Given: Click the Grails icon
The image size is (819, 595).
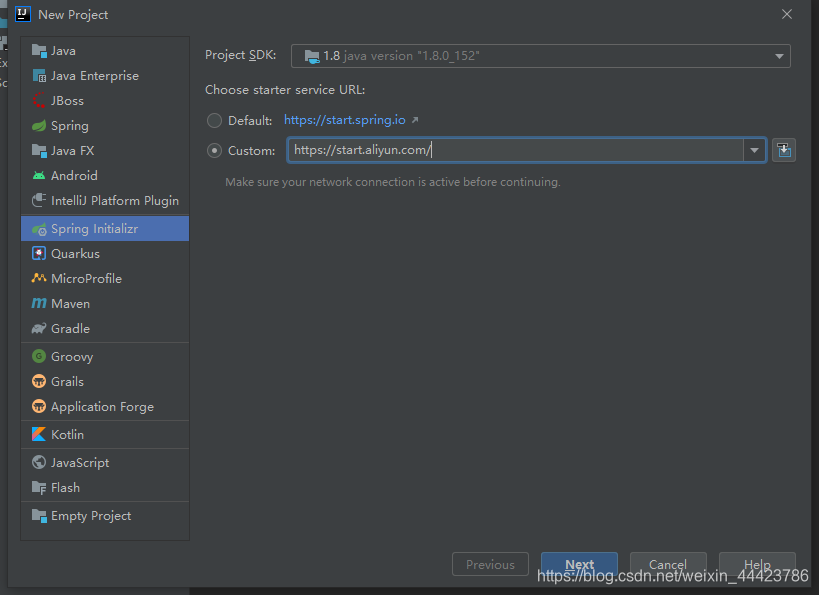Looking at the screenshot, I should [x=39, y=381].
